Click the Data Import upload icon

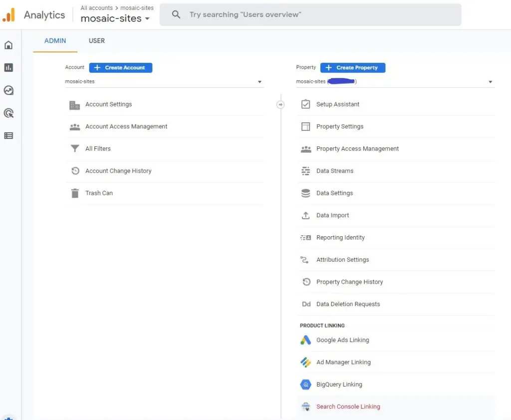306,215
